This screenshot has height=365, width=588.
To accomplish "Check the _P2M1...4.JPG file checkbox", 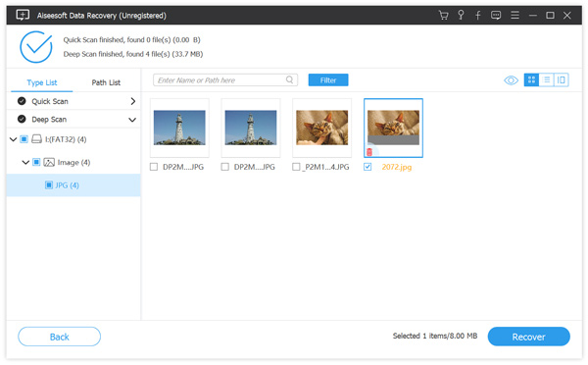I will click(x=296, y=167).
